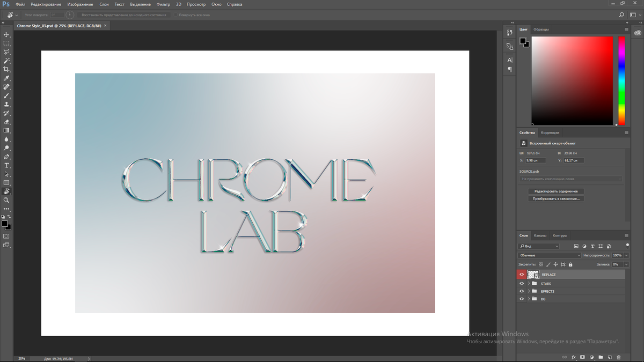Select the Eyedropper tool
Image resolution: width=644 pixels, height=362 pixels.
(6, 78)
